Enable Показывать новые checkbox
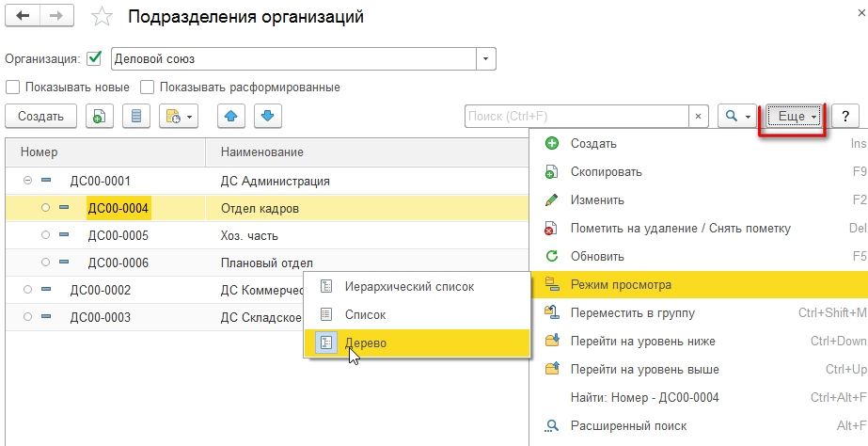Viewport: 868px width, 446px height. (x=13, y=88)
